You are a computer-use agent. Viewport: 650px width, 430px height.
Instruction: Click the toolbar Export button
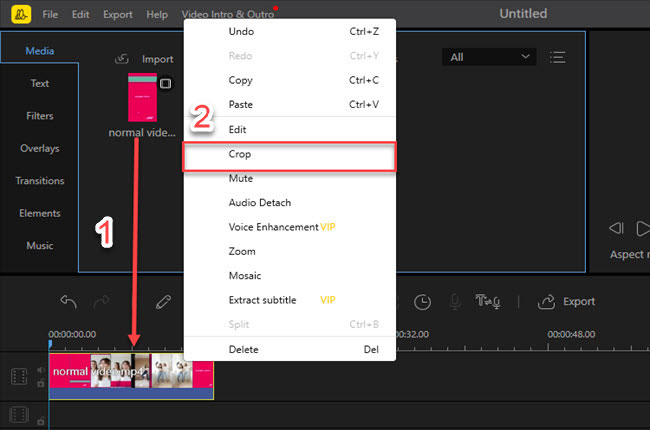point(566,301)
